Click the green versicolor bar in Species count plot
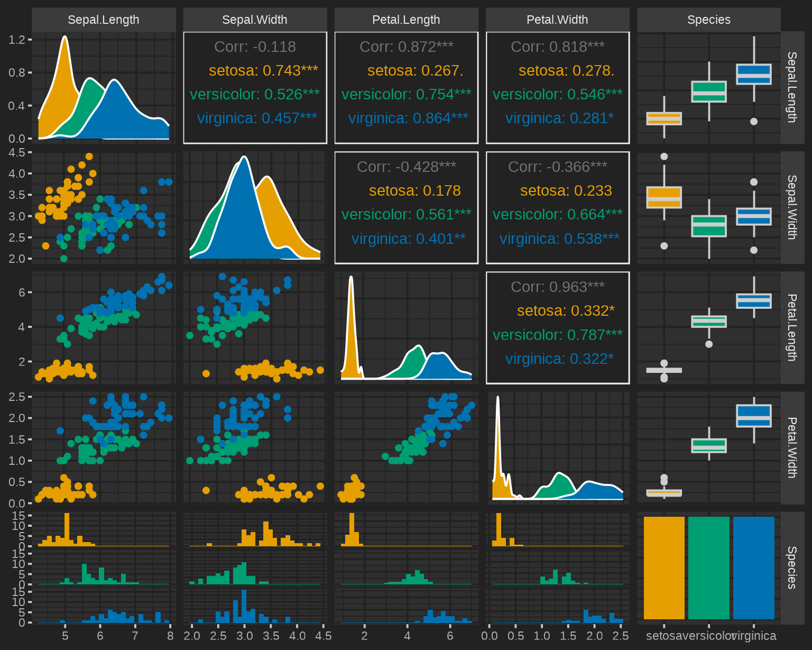Screen dimensions: 812x650 point(708,567)
